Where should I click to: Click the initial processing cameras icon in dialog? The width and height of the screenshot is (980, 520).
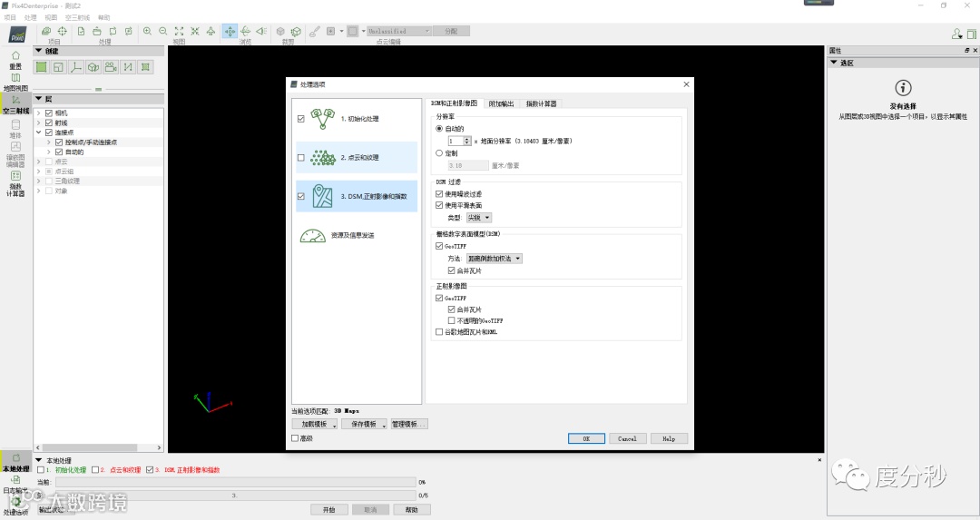coord(322,118)
